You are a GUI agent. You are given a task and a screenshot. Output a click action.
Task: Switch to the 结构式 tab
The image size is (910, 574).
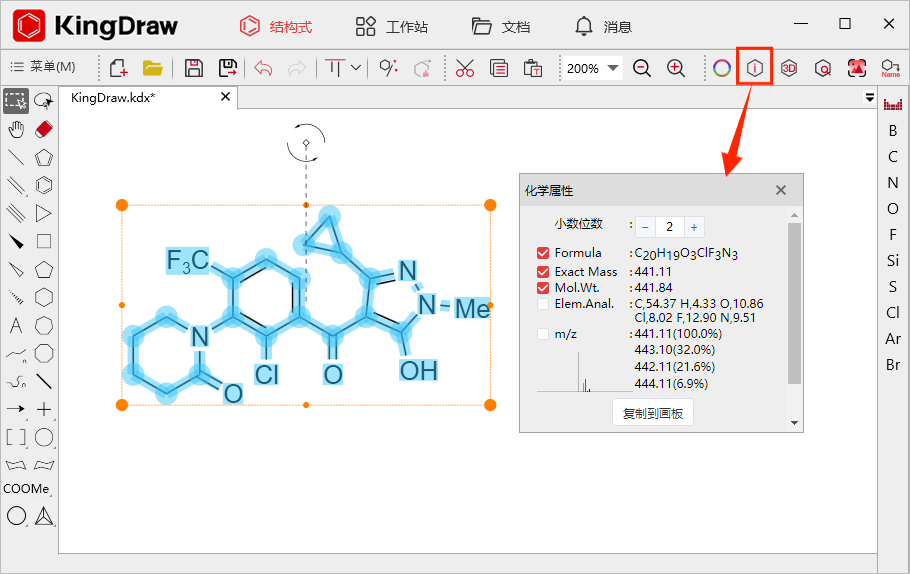276,26
